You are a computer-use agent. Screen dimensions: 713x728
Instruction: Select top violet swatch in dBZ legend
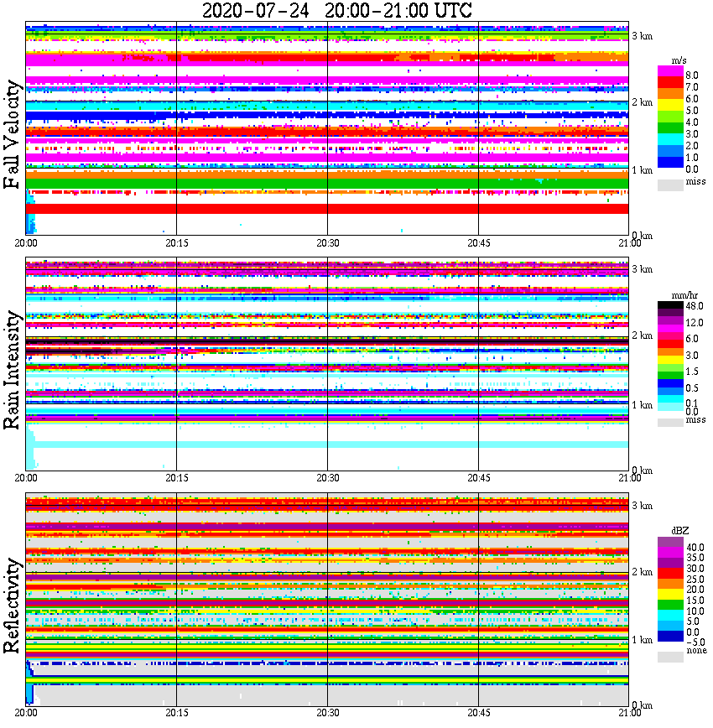670,543
